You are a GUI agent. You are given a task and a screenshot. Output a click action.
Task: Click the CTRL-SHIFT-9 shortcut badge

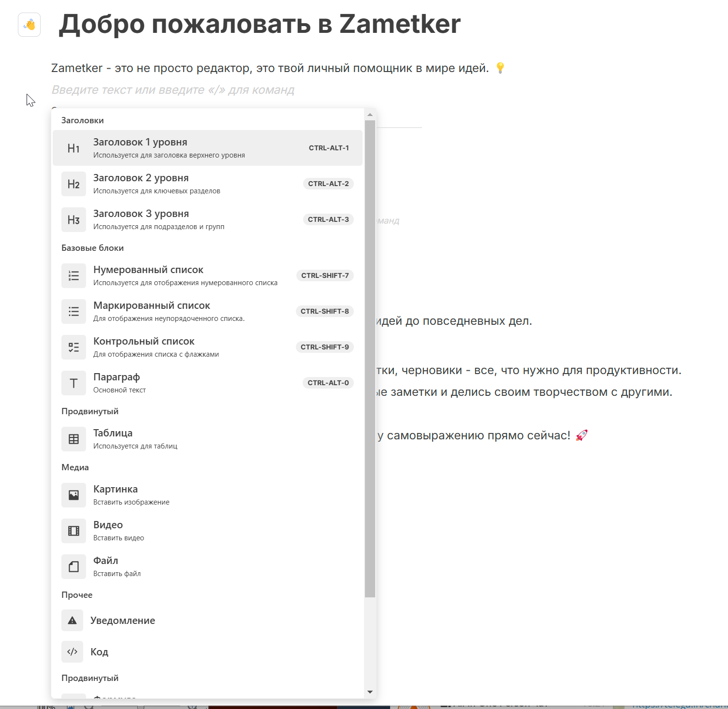324,347
